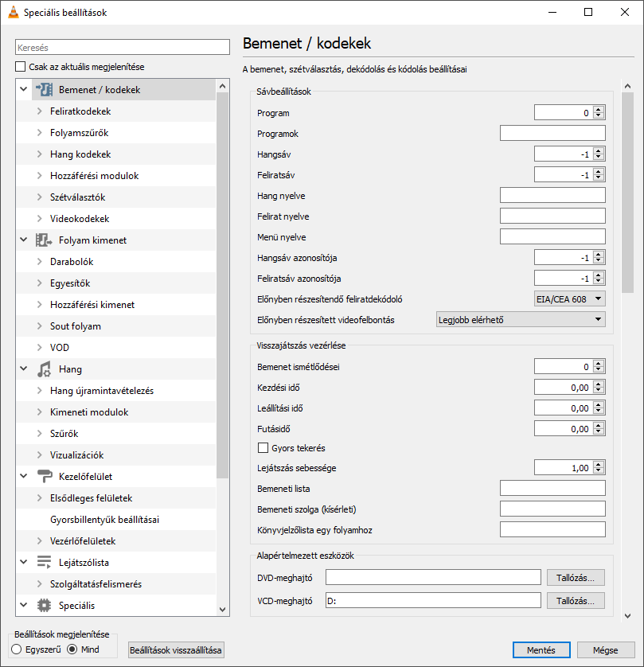
Task: Expand the Szolgáltatásfelismerés node
Action: pyautogui.click(x=40, y=583)
